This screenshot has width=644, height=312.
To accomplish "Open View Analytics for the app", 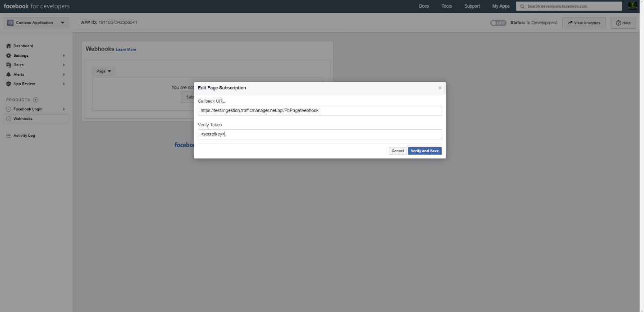I will click(x=584, y=23).
